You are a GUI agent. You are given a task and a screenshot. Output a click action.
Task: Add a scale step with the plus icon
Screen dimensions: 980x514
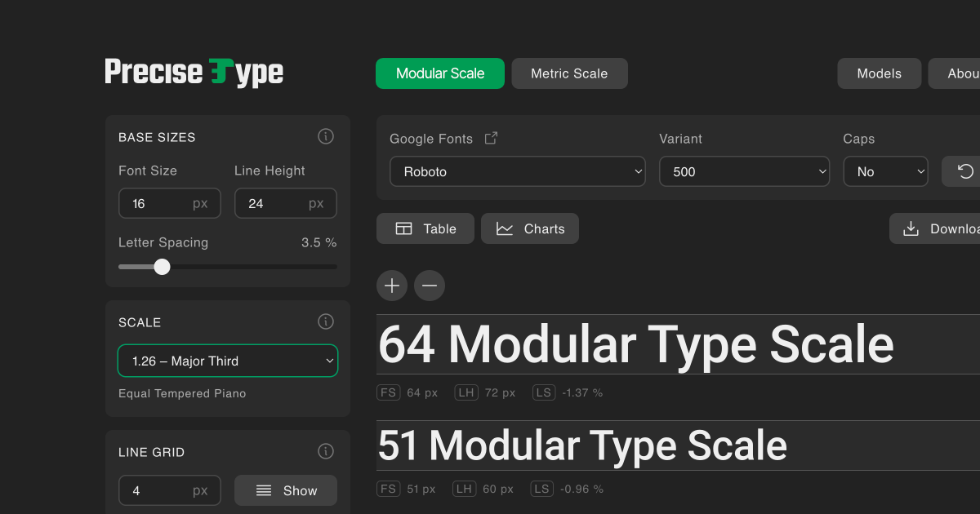coord(391,286)
